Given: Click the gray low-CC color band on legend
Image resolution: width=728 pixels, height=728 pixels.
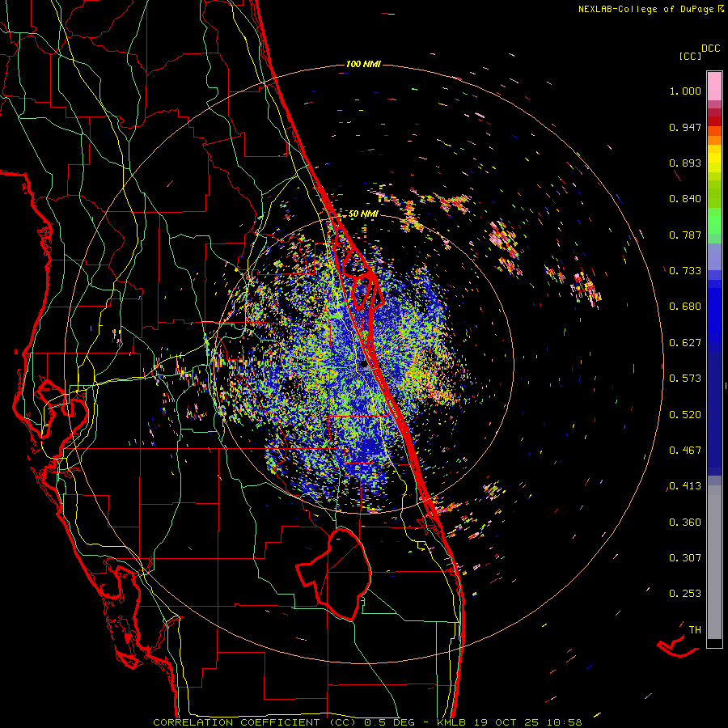Looking at the screenshot, I should (714, 562).
